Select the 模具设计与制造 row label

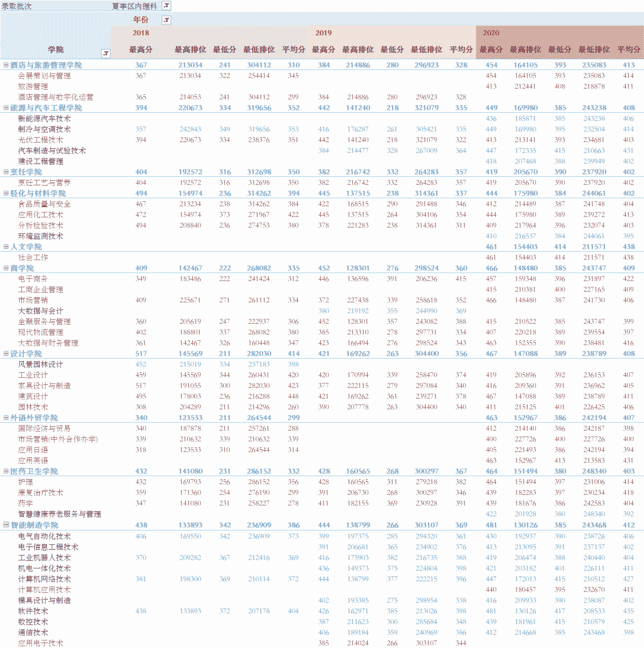(x=44, y=600)
